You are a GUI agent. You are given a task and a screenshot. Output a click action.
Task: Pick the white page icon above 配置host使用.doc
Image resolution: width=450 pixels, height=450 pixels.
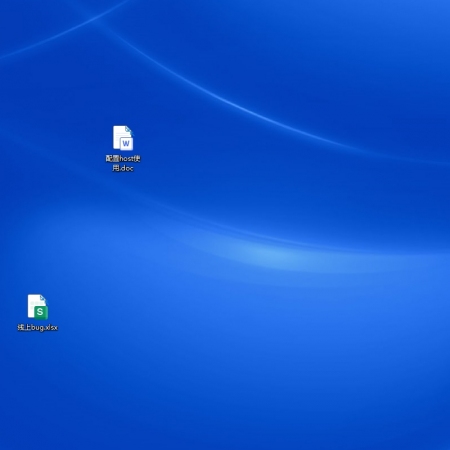pyautogui.click(x=123, y=138)
